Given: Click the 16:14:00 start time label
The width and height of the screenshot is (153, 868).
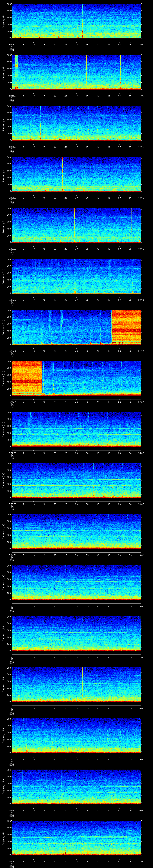Looking at the screenshot, I should tap(12, 44).
